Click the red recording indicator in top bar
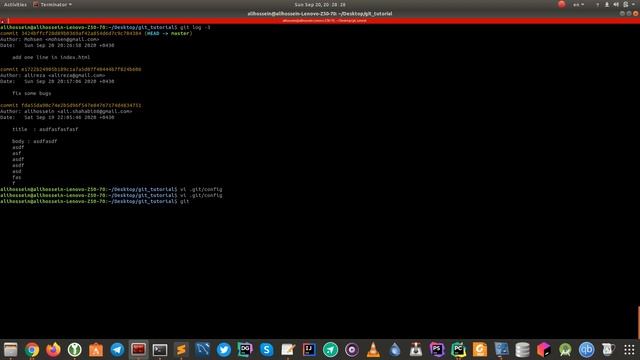This screenshot has height=360, width=640. [x=562, y=4]
